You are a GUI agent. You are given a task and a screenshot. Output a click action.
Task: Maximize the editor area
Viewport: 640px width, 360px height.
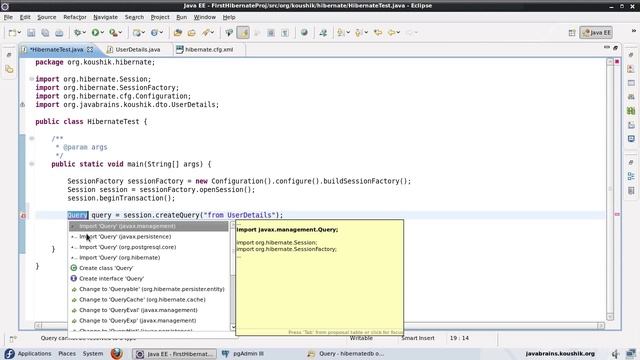(616, 48)
